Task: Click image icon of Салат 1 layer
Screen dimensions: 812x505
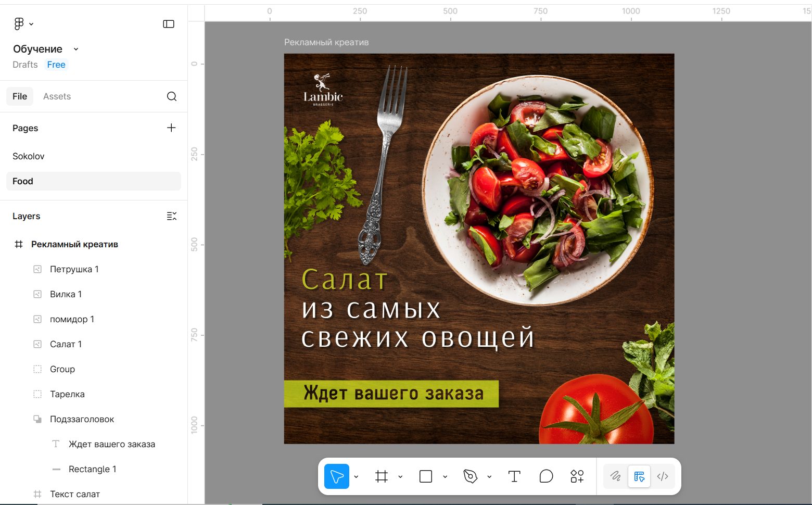Action: point(37,344)
